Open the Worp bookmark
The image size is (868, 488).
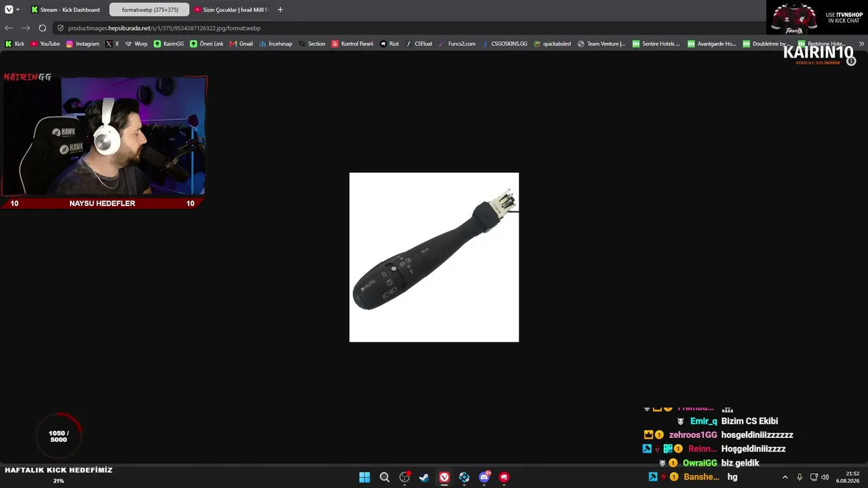(x=136, y=43)
